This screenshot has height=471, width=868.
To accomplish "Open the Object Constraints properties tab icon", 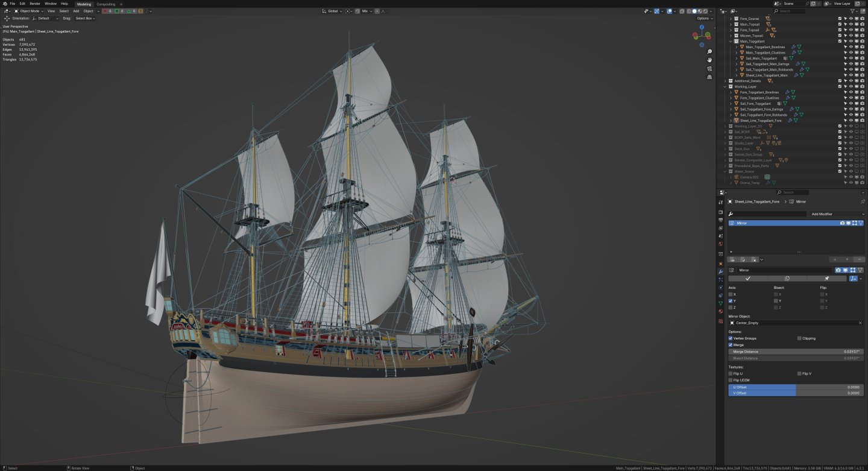I will click(x=720, y=296).
